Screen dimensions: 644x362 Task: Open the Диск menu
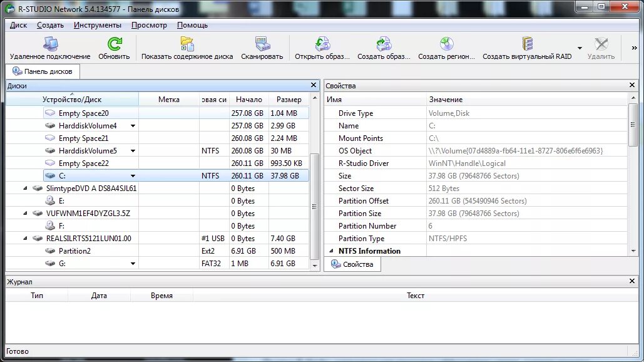click(x=19, y=25)
